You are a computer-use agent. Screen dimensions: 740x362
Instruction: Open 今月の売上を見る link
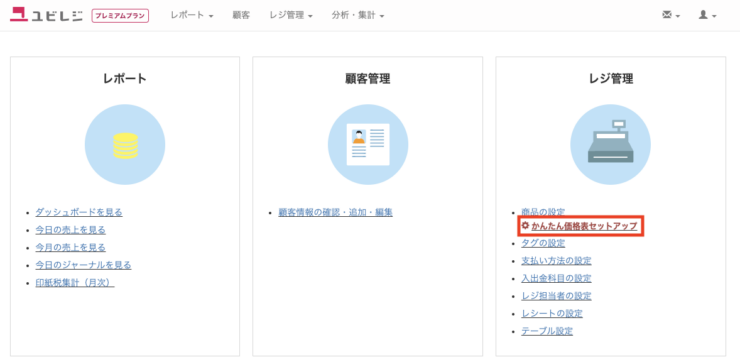pyautogui.click(x=70, y=247)
